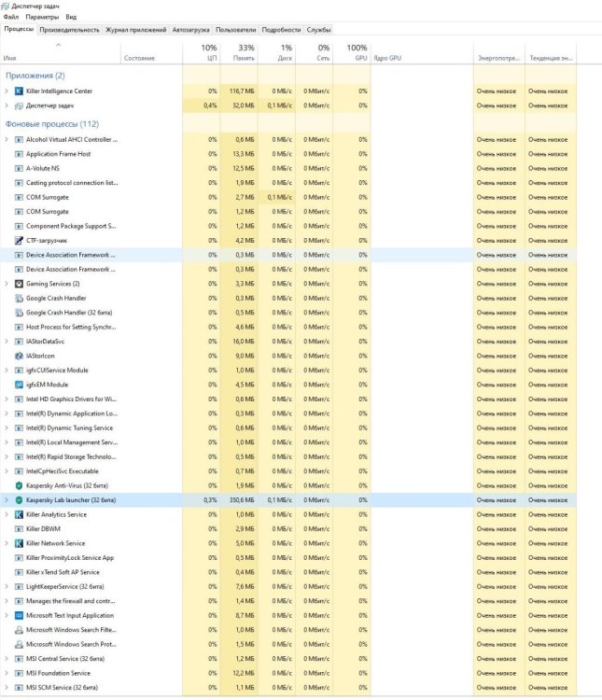
Task: Switch to the Пользователи tab
Action: [x=236, y=30]
